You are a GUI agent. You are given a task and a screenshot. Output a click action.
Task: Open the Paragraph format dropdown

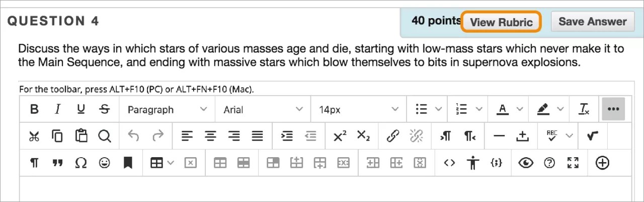pos(167,109)
